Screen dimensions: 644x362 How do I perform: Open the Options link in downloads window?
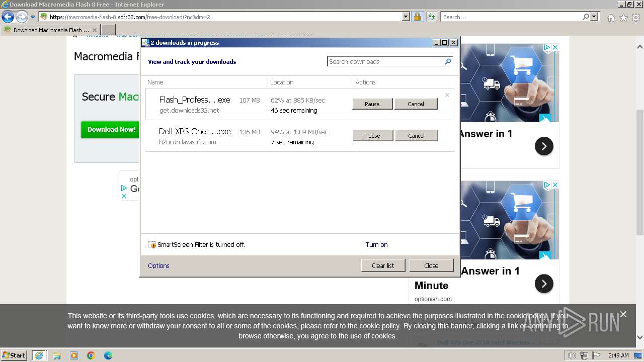pos(158,266)
